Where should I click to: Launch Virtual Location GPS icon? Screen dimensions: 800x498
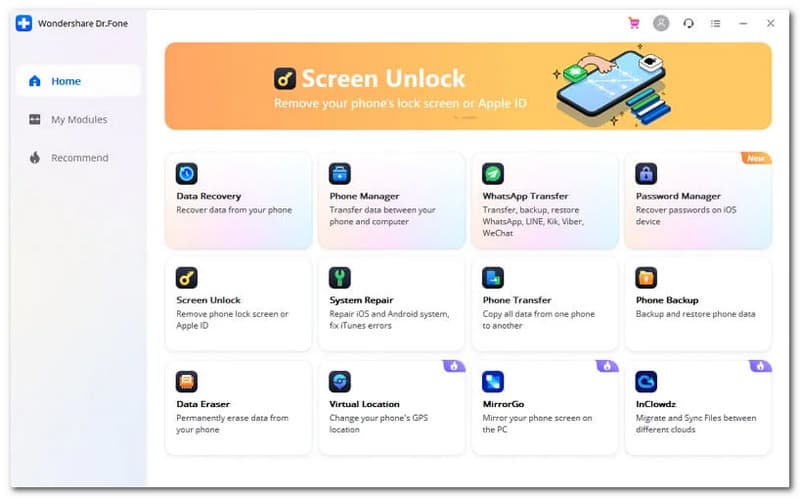tap(340, 382)
